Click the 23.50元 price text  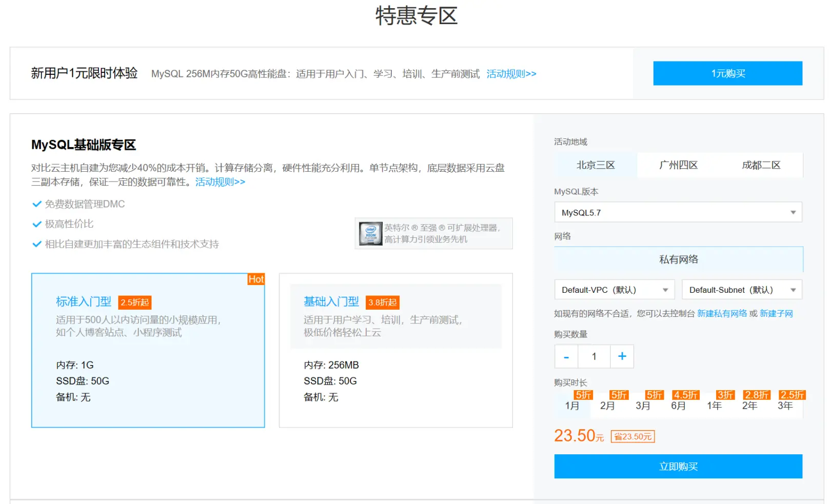(x=579, y=436)
